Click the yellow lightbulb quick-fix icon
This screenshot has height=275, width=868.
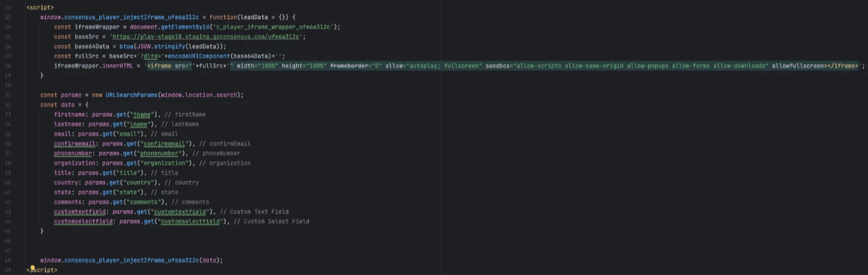point(32,268)
